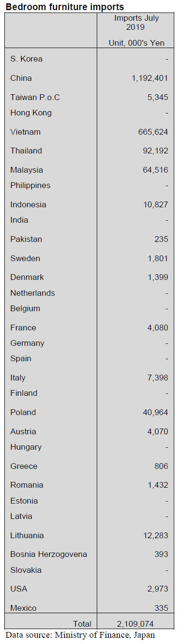This screenshot has height=644, width=181.
Task: Select the S. Korea row label
Action: (x=26, y=59)
